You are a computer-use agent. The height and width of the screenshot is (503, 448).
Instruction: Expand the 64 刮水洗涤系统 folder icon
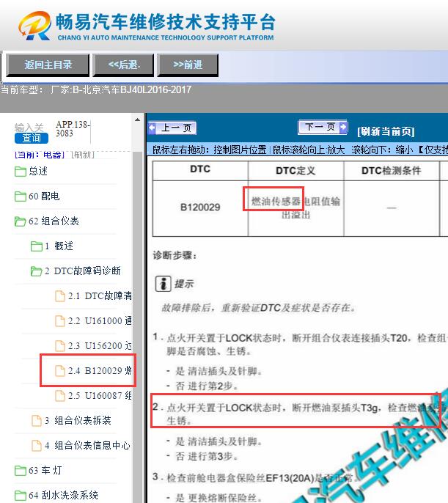pos(21,496)
